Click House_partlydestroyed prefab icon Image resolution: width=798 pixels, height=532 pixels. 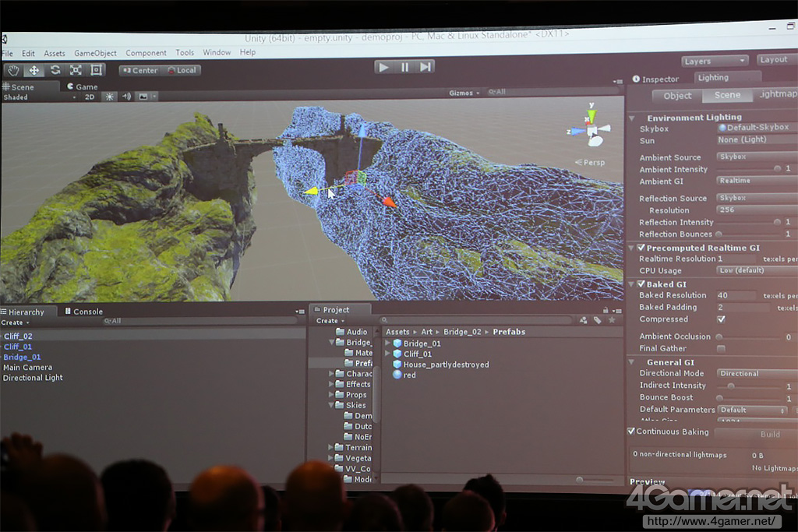397,365
